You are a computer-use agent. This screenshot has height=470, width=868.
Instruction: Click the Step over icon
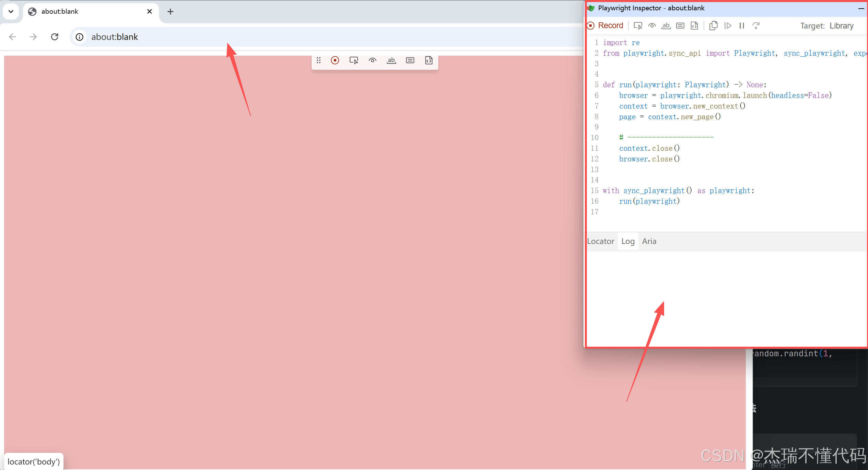[x=756, y=26]
